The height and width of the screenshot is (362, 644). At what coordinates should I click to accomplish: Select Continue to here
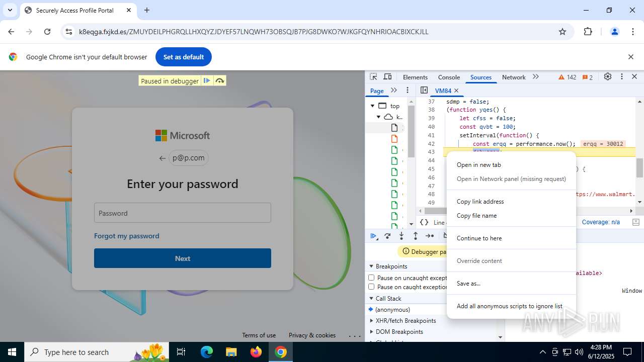[511, 238]
